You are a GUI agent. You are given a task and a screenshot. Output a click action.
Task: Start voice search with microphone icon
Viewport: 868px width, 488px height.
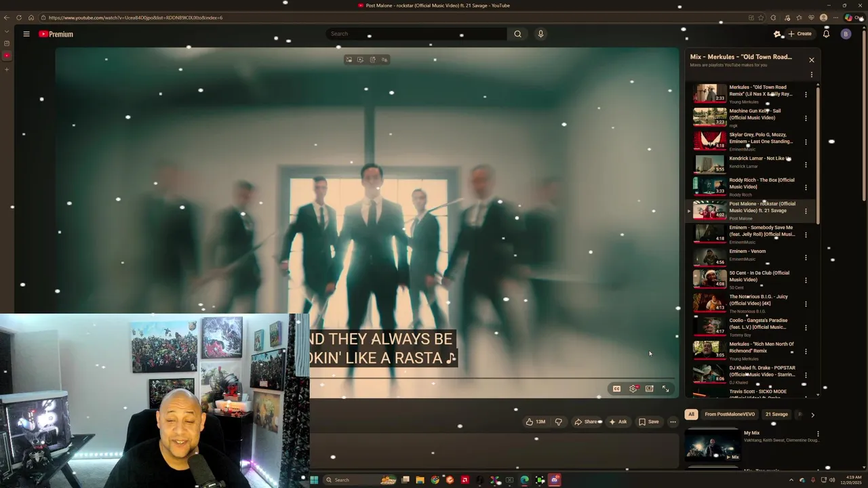pos(540,34)
